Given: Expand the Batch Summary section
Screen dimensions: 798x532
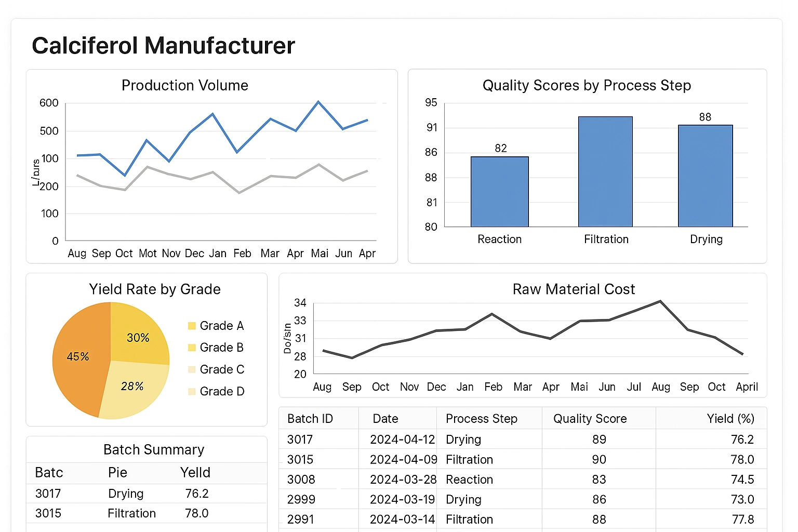Looking at the screenshot, I should pos(153,450).
